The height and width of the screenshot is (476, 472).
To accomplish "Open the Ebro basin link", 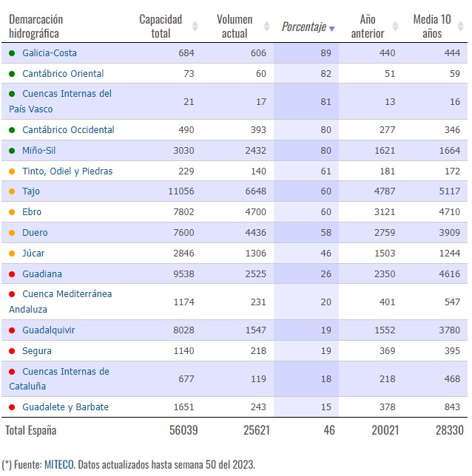I will pos(32,212).
